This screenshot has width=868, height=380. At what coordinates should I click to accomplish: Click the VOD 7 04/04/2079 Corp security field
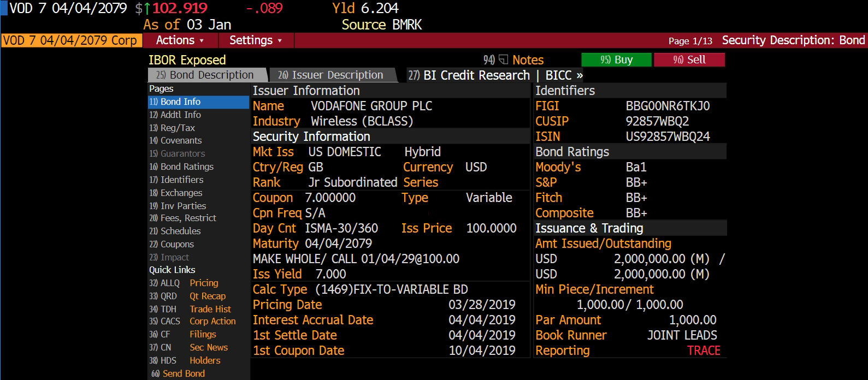(x=72, y=40)
